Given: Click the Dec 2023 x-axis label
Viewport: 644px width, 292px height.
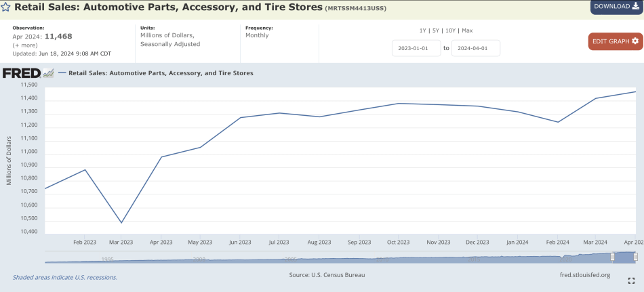Looking at the screenshot, I should point(478,243).
